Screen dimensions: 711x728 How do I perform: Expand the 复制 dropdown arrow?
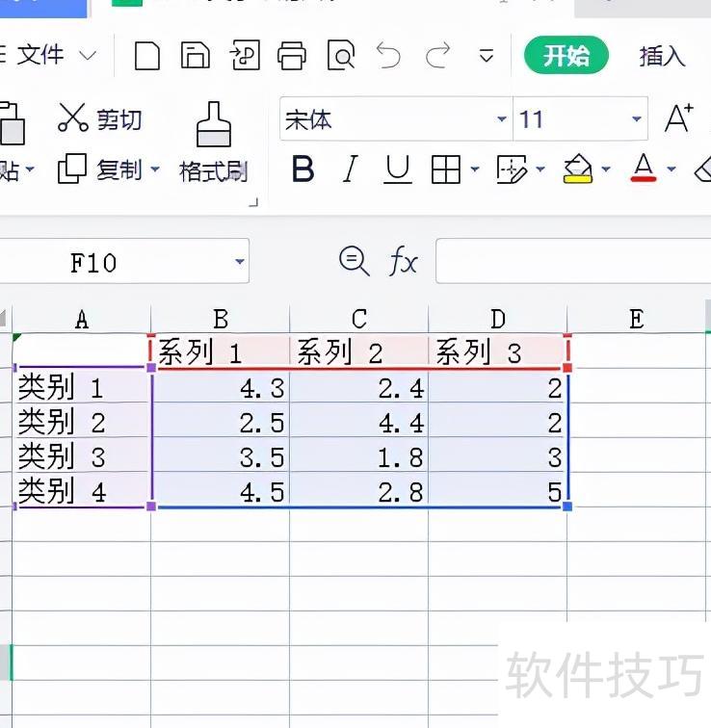click(155, 169)
